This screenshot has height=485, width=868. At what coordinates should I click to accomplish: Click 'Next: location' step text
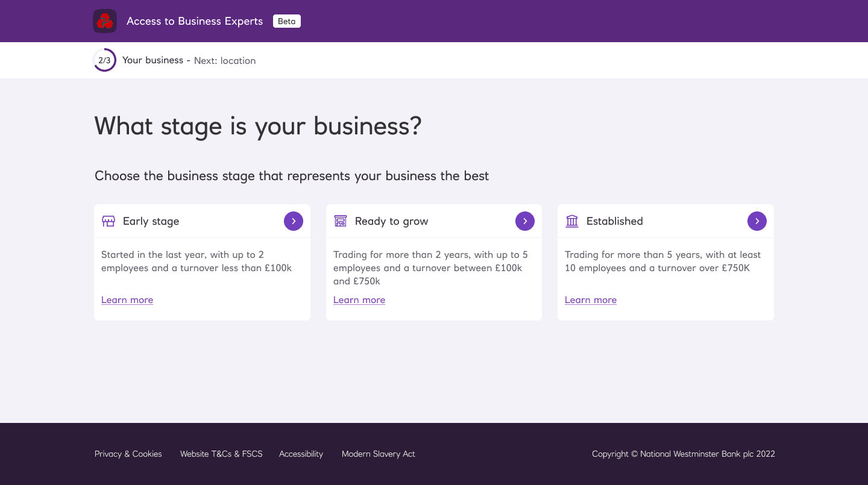(225, 60)
